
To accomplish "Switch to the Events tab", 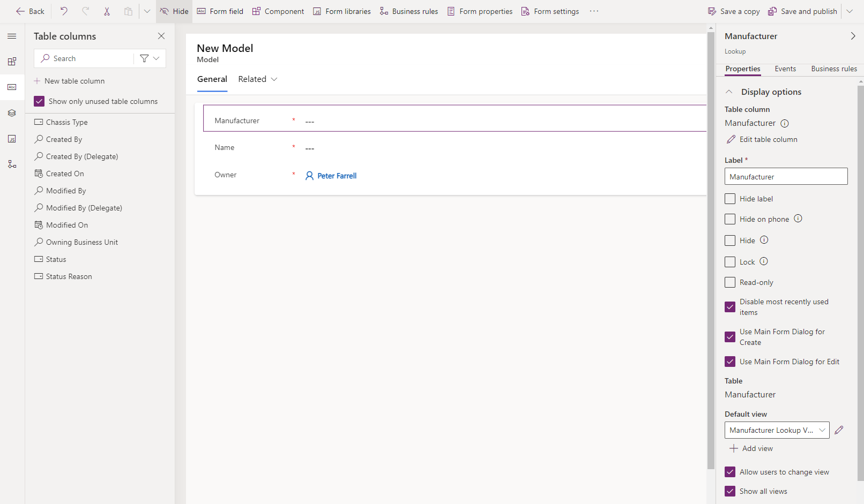I will [785, 69].
